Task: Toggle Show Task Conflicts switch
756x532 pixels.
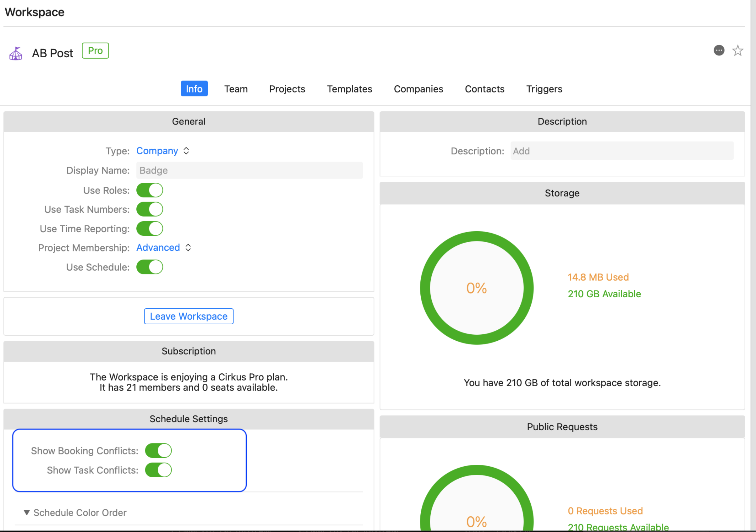Action: (x=158, y=470)
